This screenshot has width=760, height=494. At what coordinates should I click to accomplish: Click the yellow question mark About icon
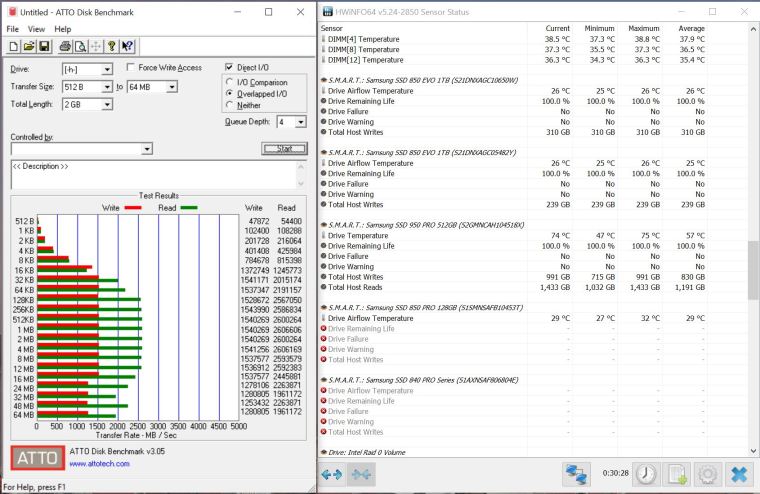click(x=111, y=47)
